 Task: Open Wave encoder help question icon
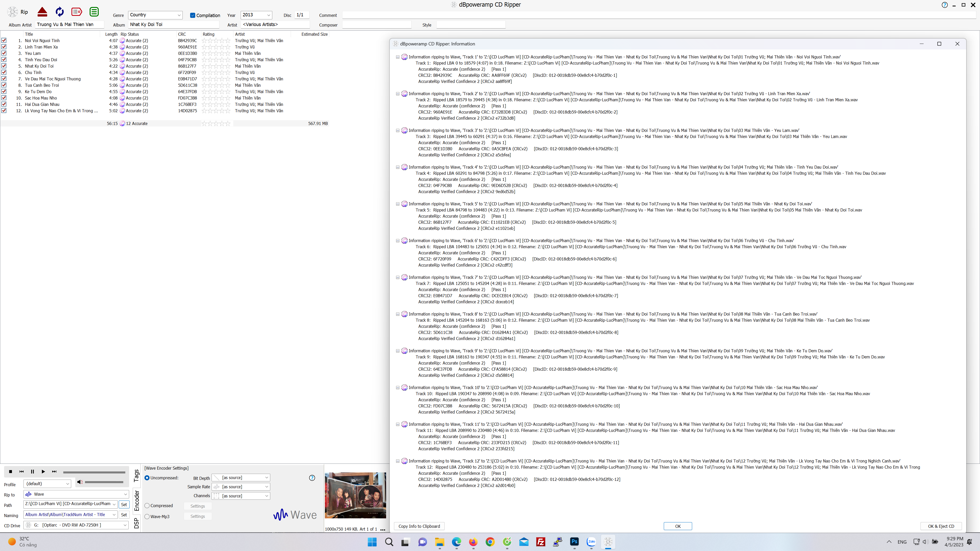tap(312, 478)
